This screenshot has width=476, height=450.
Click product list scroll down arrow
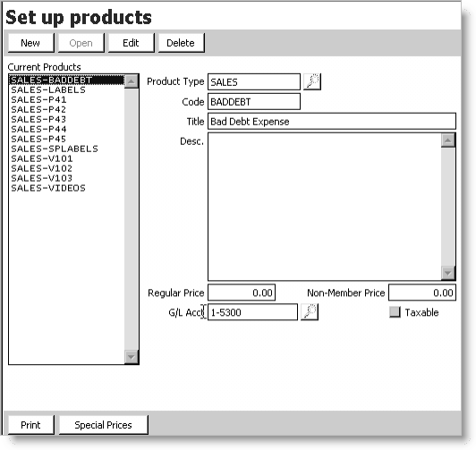pyautogui.click(x=132, y=357)
